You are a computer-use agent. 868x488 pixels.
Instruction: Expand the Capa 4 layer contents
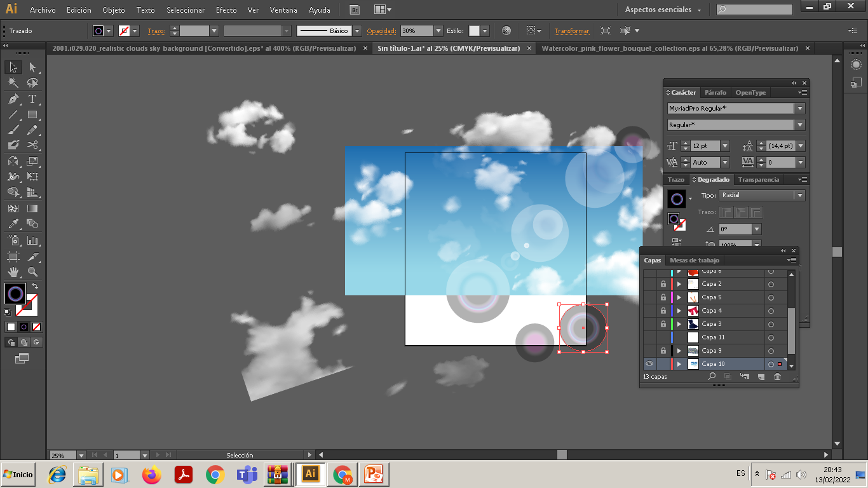click(x=679, y=311)
